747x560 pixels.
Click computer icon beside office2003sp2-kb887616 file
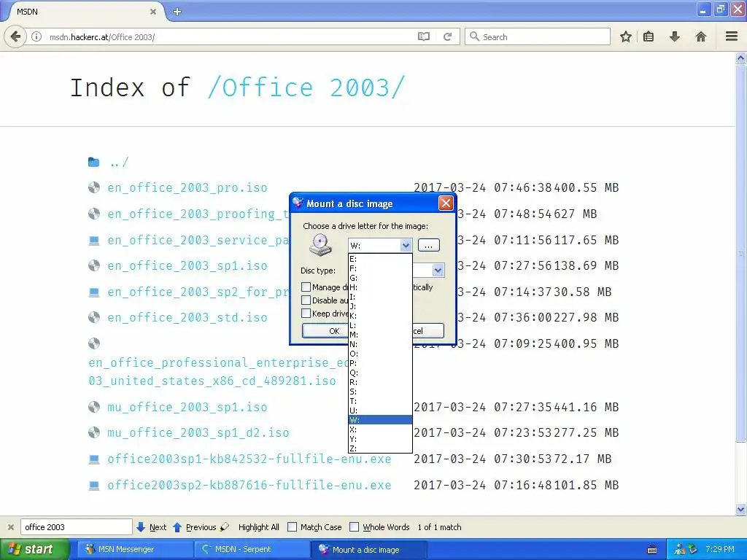pos(94,485)
